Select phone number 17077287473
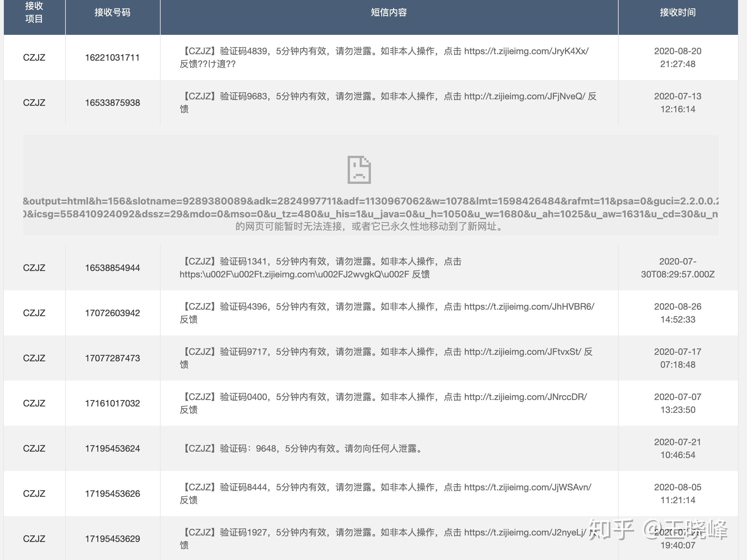Image resolution: width=747 pixels, height=560 pixels. tap(113, 358)
